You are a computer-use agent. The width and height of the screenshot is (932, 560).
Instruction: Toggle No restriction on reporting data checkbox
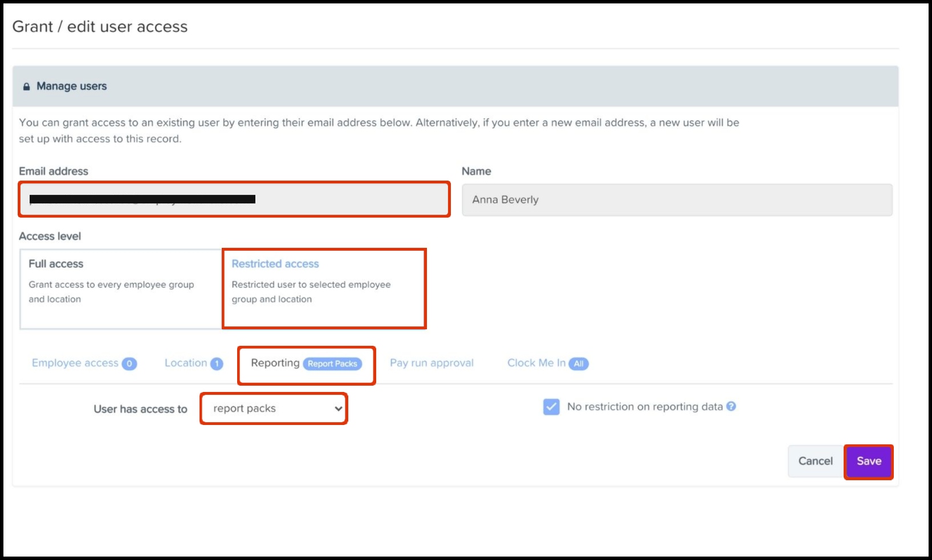(x=551, y=407)
